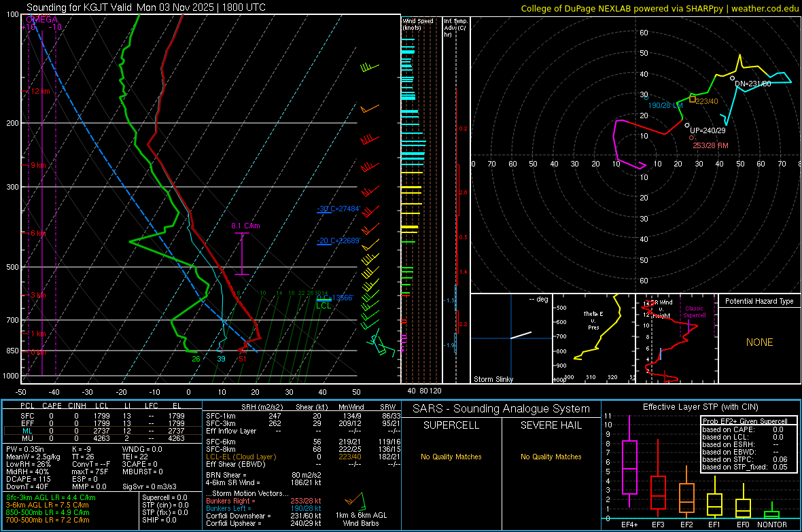
Task: Click the surface temperature value 51
Action: click(243, 359)
